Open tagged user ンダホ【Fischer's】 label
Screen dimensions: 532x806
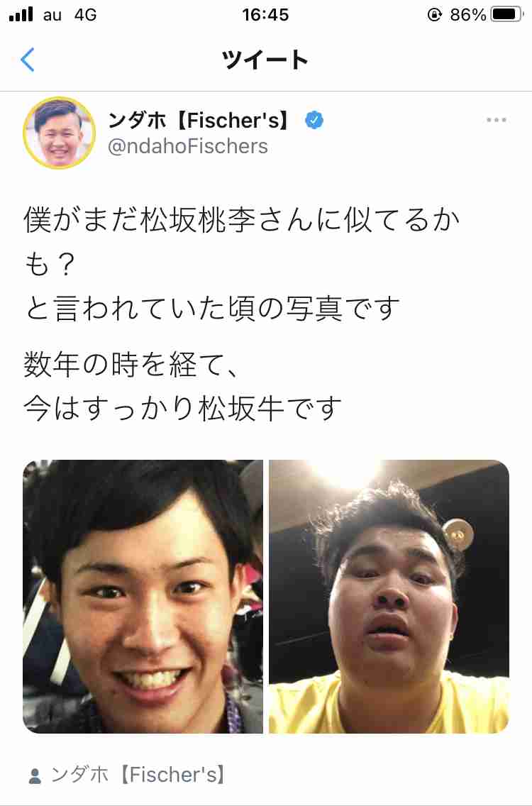tap(138, 775)
